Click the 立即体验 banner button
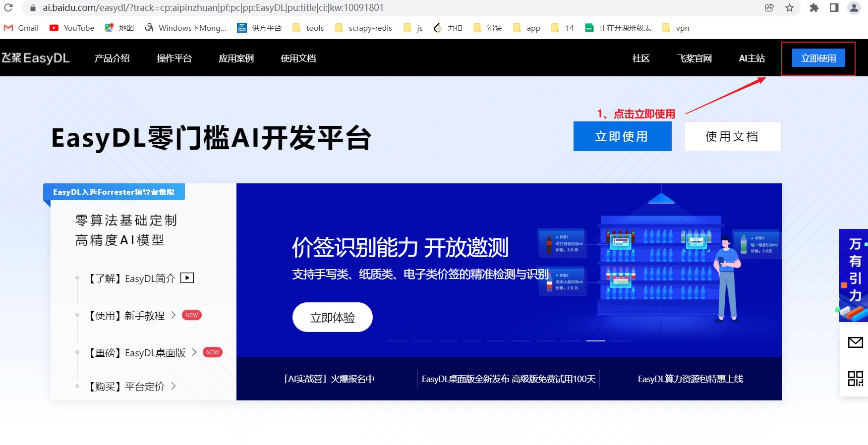Viewport: 868px width, 445px height. 332,317
